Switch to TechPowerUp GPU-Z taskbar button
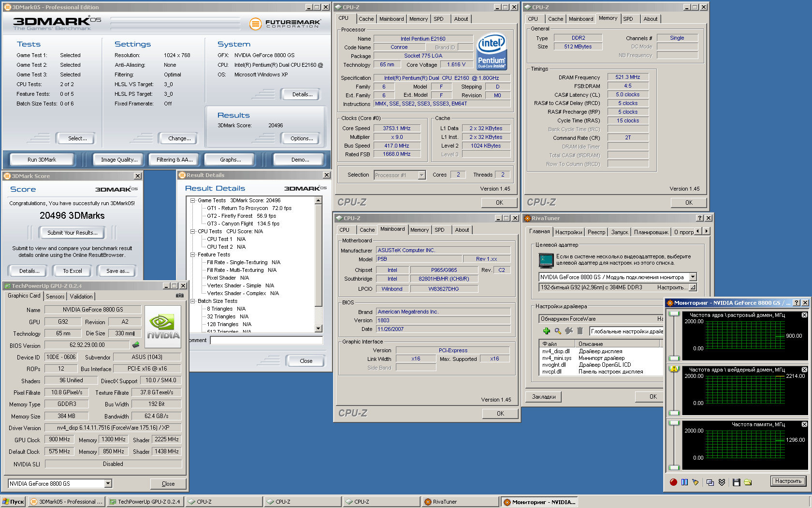Screen dimensions: 812x508 click(145, 502)
